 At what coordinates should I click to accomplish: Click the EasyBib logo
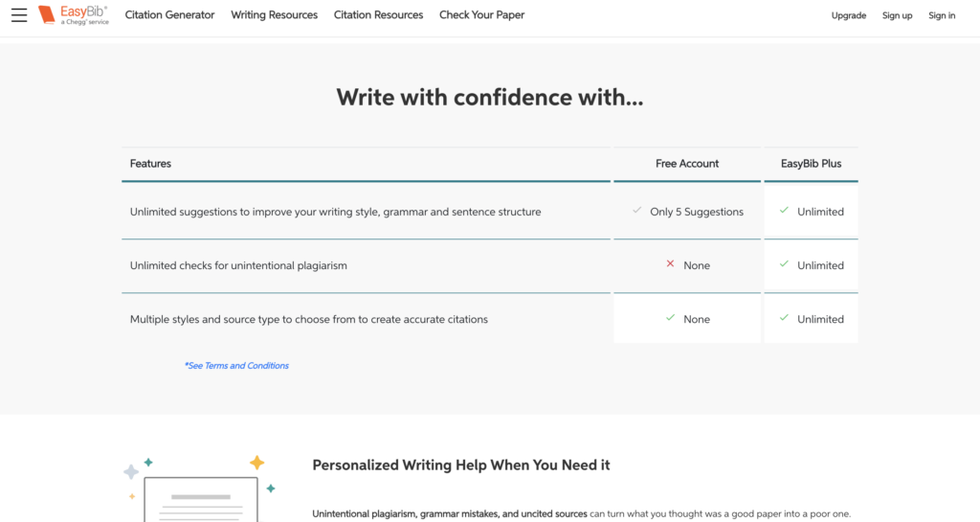click(74, 15)
